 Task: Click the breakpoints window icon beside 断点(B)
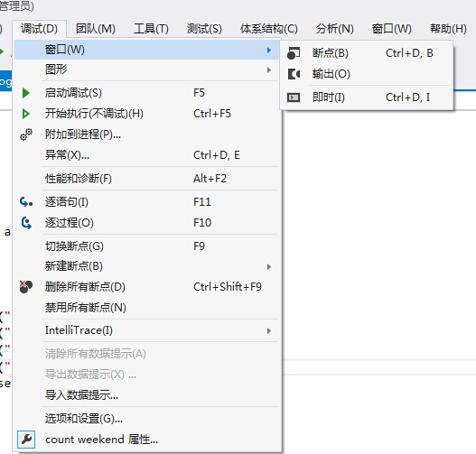pyautogui.click(x=294, y=53)
